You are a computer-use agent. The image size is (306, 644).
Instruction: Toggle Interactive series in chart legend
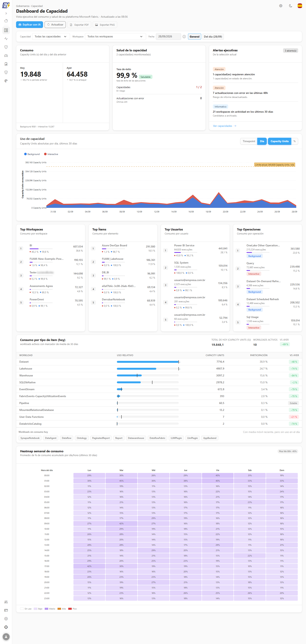click(51, 154)
